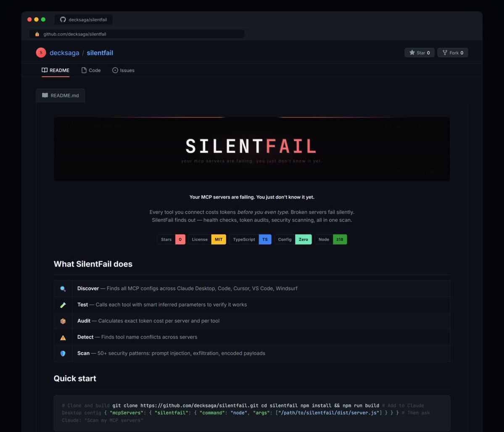
Task: Click the git clone command code block
Action: pyautogui.click(x=252, y=413)
